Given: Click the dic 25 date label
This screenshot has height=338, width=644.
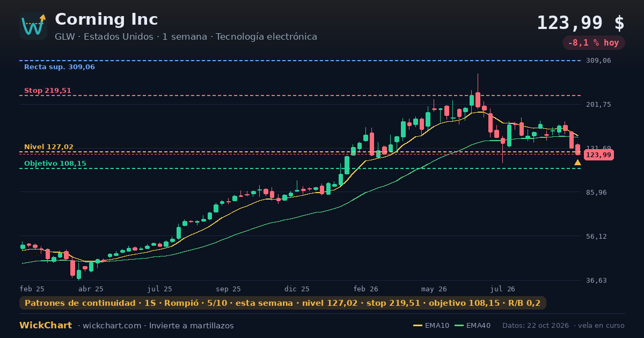Looking at the screenshot, I should (297, 289).
